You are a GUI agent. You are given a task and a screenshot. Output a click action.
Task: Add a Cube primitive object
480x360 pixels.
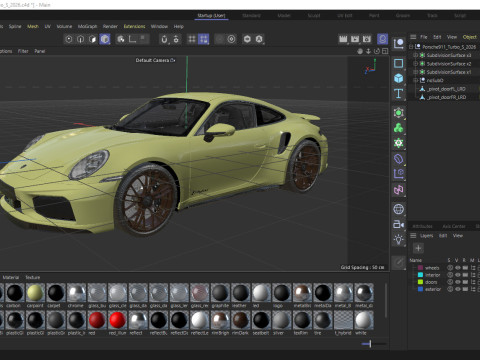point(398,78)
